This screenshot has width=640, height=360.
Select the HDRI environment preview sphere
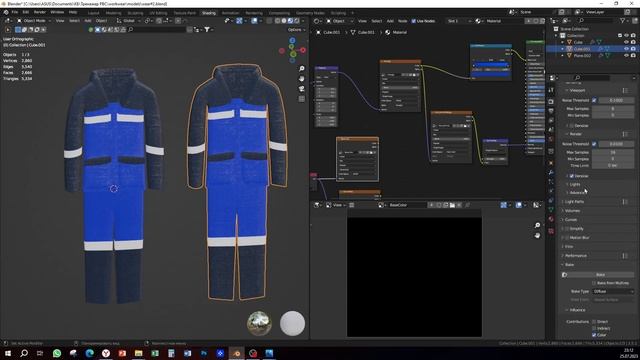coord(259,323)
